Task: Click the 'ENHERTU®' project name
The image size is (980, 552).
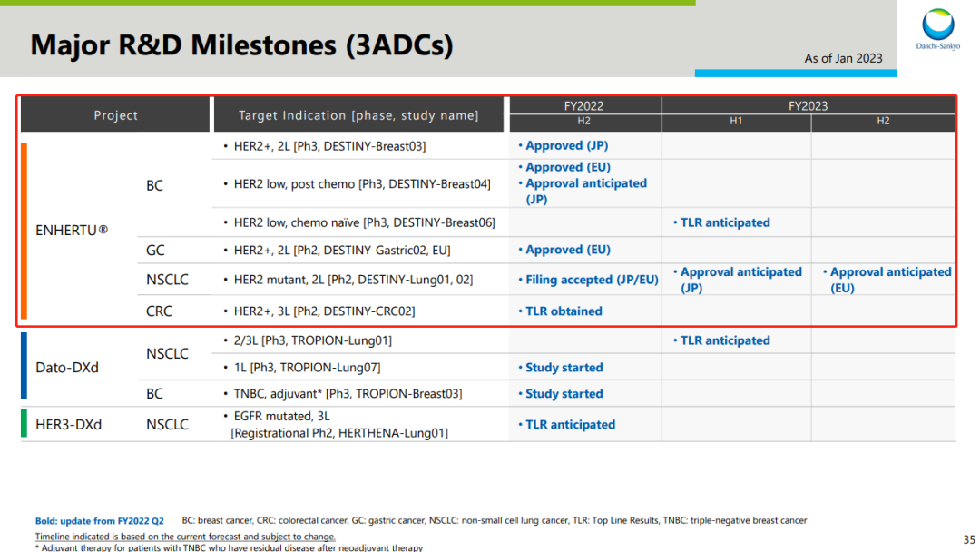Action: (72, 230)
